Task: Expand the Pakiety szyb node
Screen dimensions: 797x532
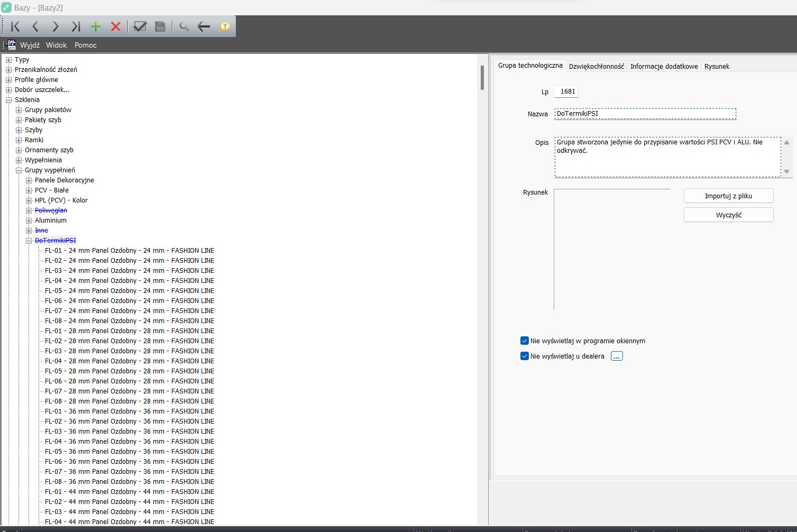Action: 19,120
